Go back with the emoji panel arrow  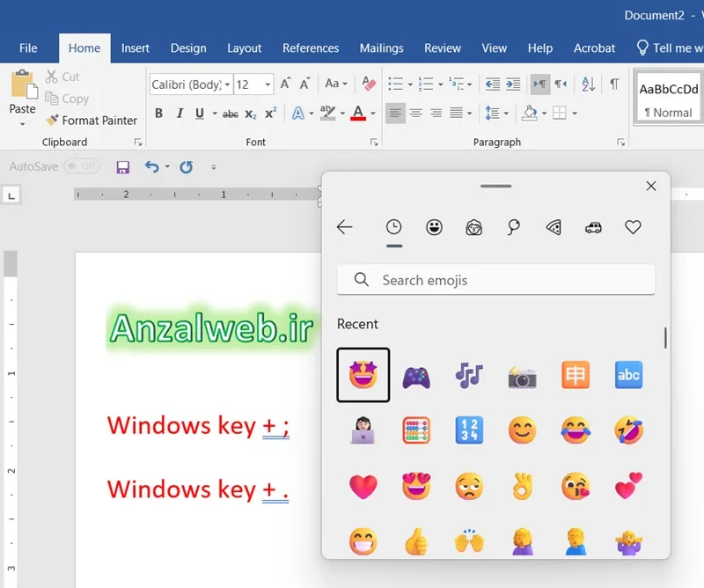344,227
